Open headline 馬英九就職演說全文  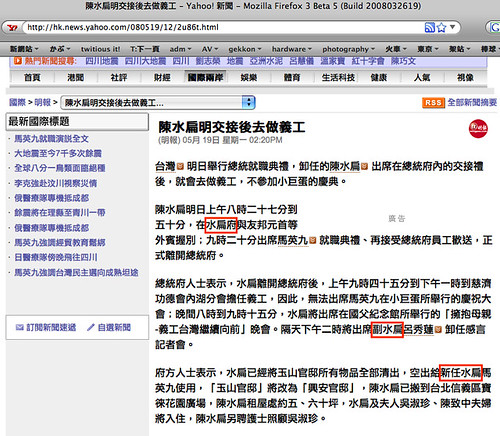[x=52, y=139]
